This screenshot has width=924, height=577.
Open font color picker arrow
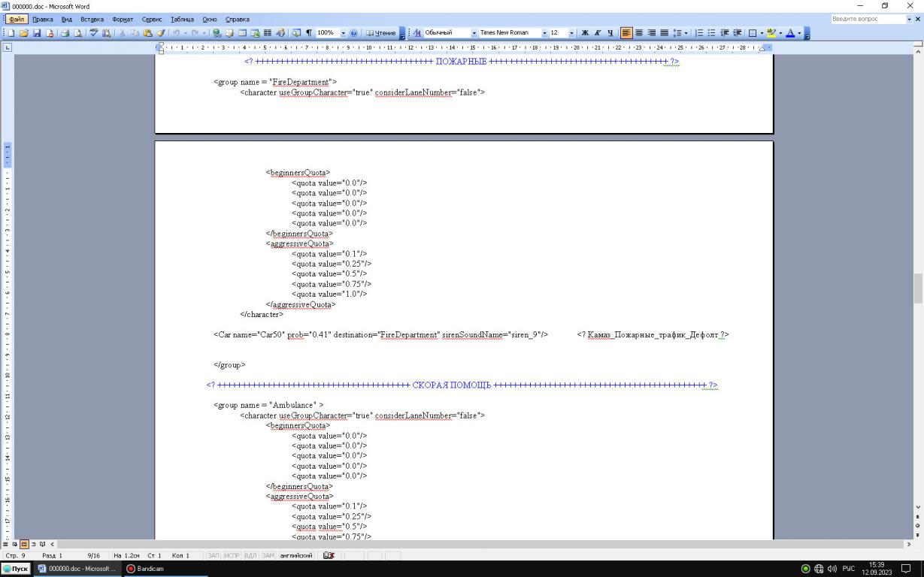(798, 33)
